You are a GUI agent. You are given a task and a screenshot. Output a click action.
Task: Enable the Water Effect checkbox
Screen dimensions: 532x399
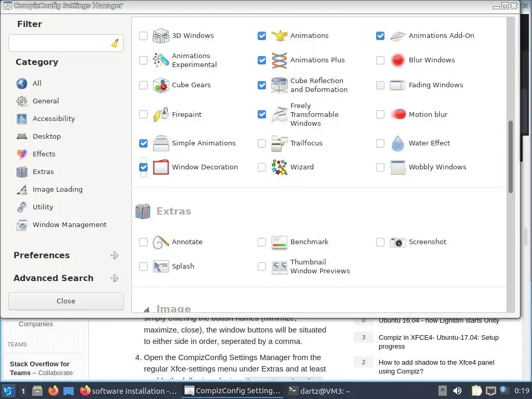tap(380, 143)
